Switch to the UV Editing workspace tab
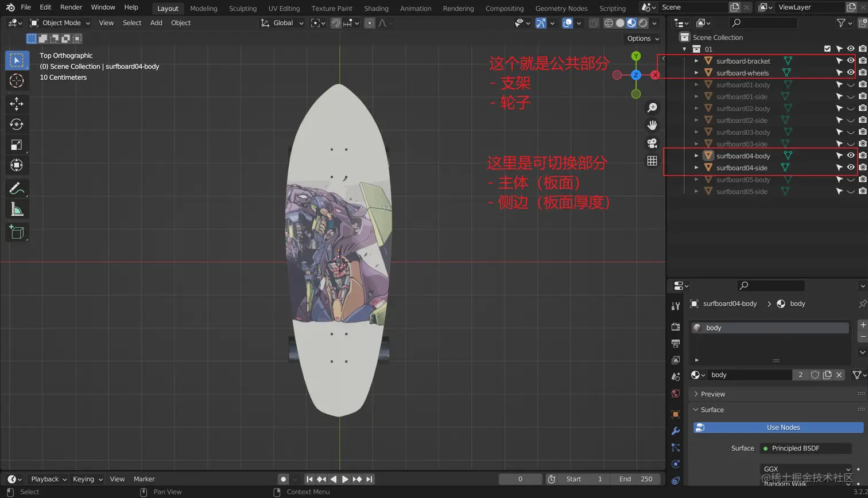The height and width of the screenshot is (498, 868). [x=284, y=9]
